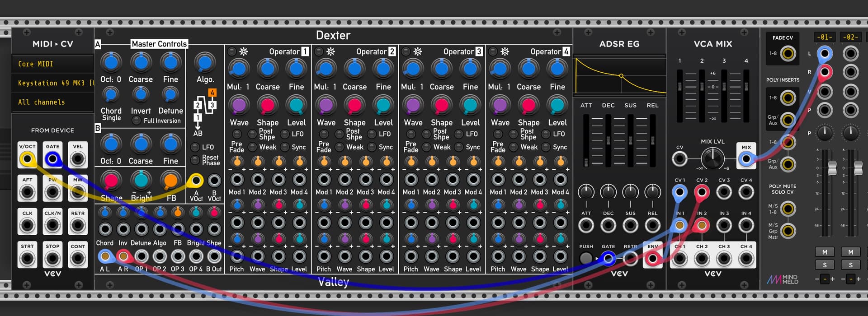
Task: Click the Operator 4 Shape knob
Action: tap(528, 105)
